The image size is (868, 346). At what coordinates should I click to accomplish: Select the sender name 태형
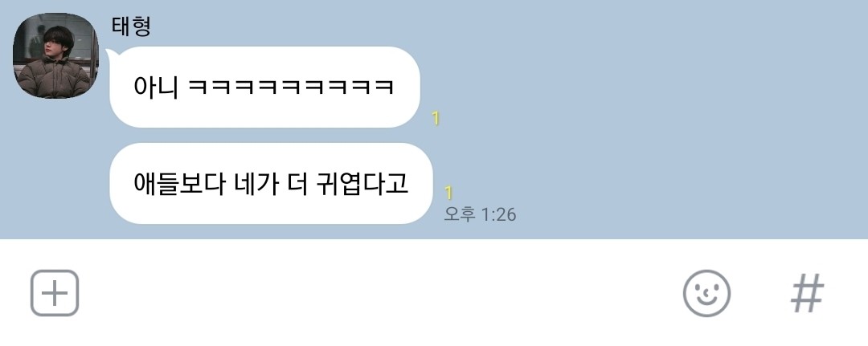131,26
